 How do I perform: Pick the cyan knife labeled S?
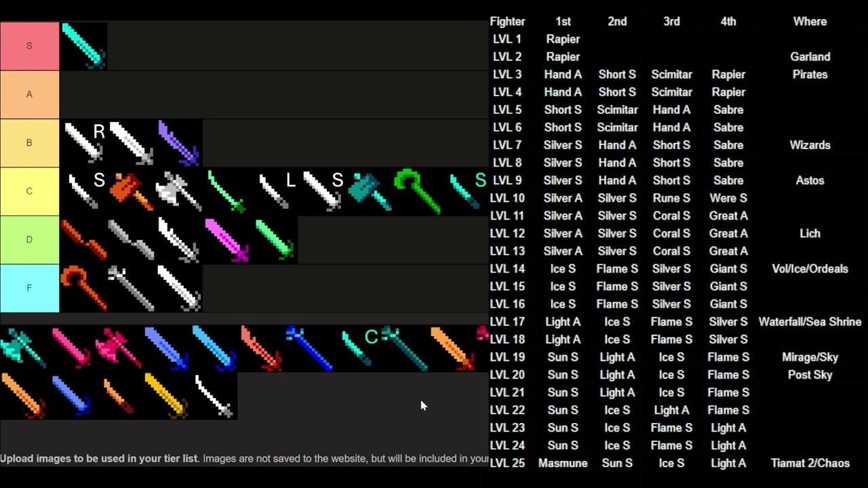click(x=465, y=190)
